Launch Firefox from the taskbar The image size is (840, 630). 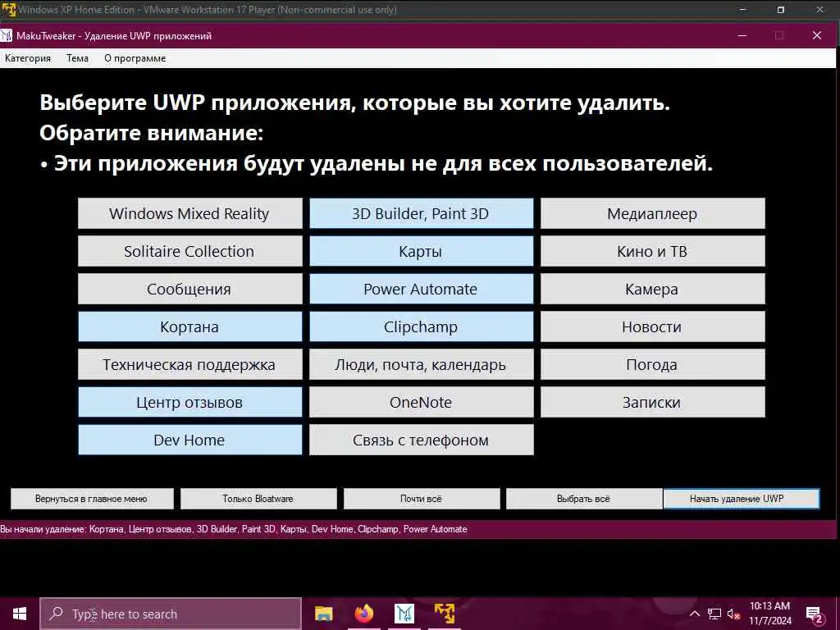364,614
